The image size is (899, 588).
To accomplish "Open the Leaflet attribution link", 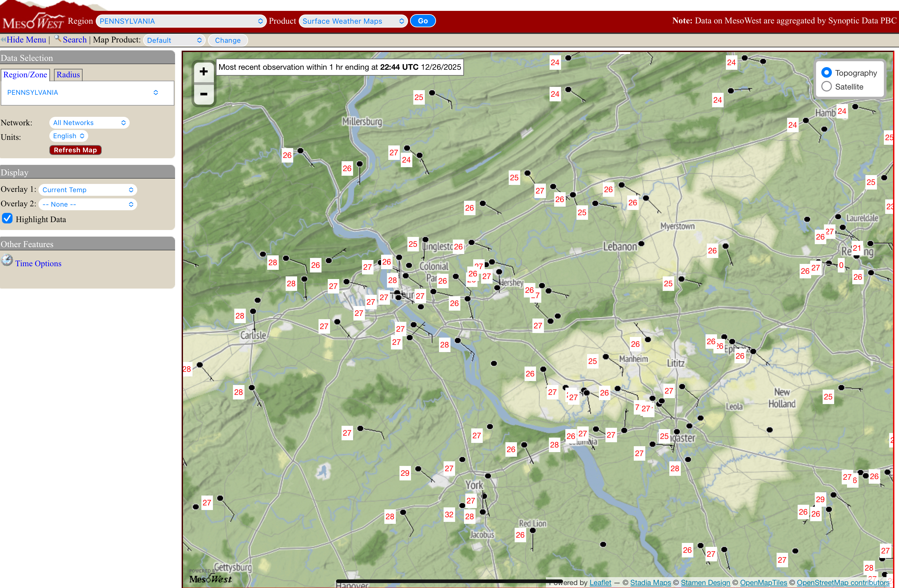I will point(600,582).
